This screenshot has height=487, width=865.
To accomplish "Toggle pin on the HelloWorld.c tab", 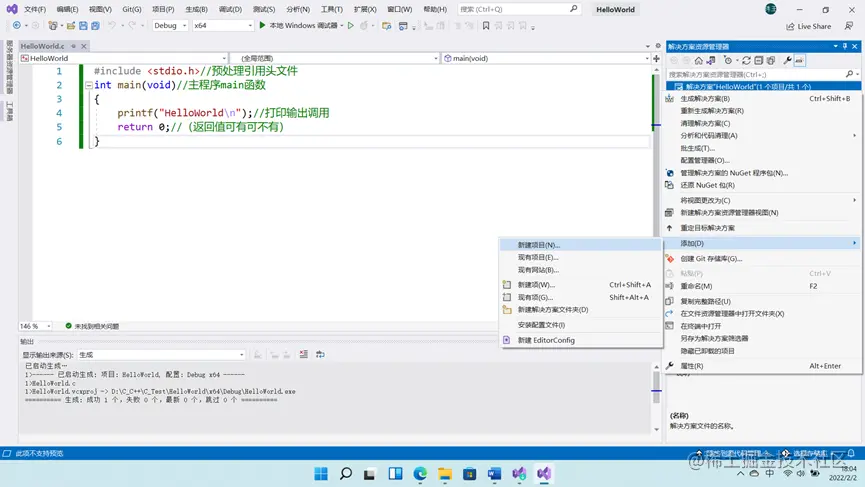I will tap(73, 46).
